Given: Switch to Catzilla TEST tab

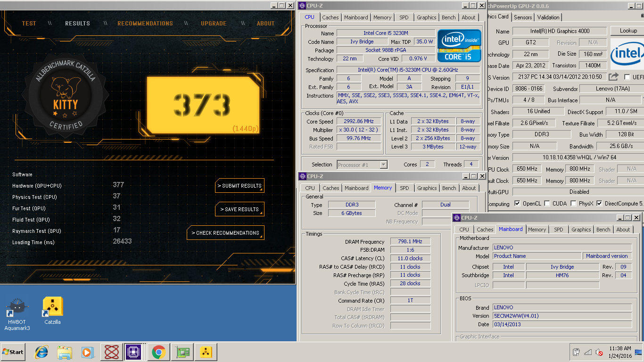Looking at the screenshot, I should click(x=29, y=23).
